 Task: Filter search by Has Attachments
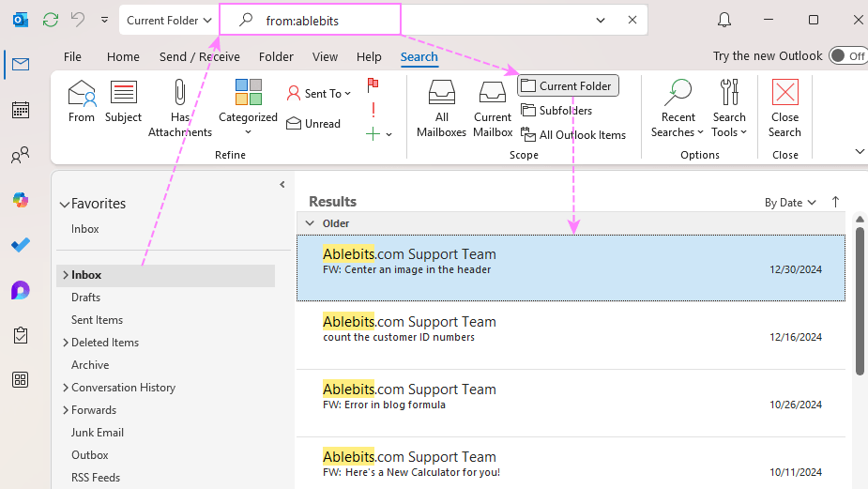click(179, 108)
